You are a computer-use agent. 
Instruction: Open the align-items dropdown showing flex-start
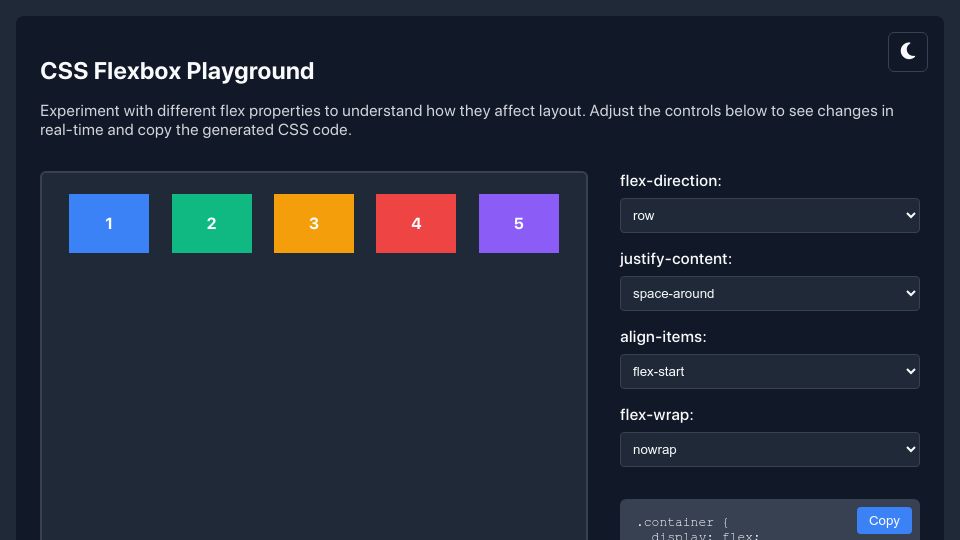tap(770, 372)
